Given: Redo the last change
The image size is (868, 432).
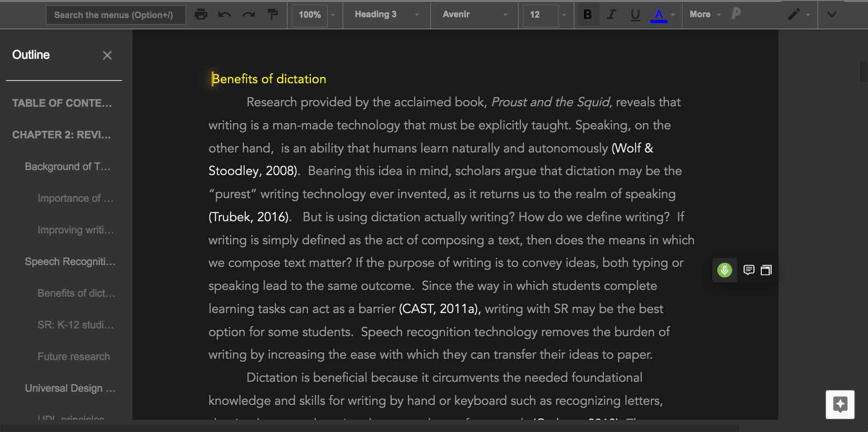Looking at the screenshot, I should pyautogui.click(x=248, y=15).
